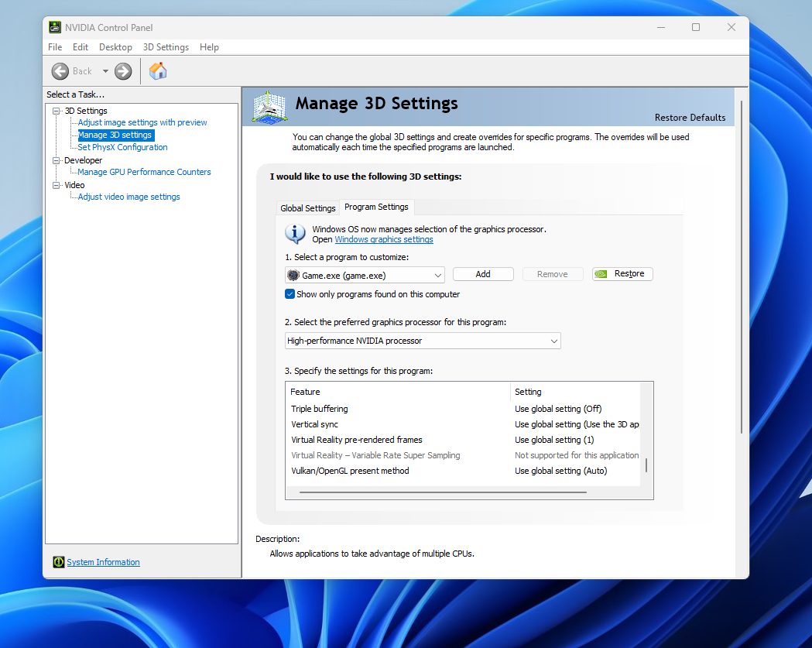
Task: Select the Program Settings tab
Action: 376,207
